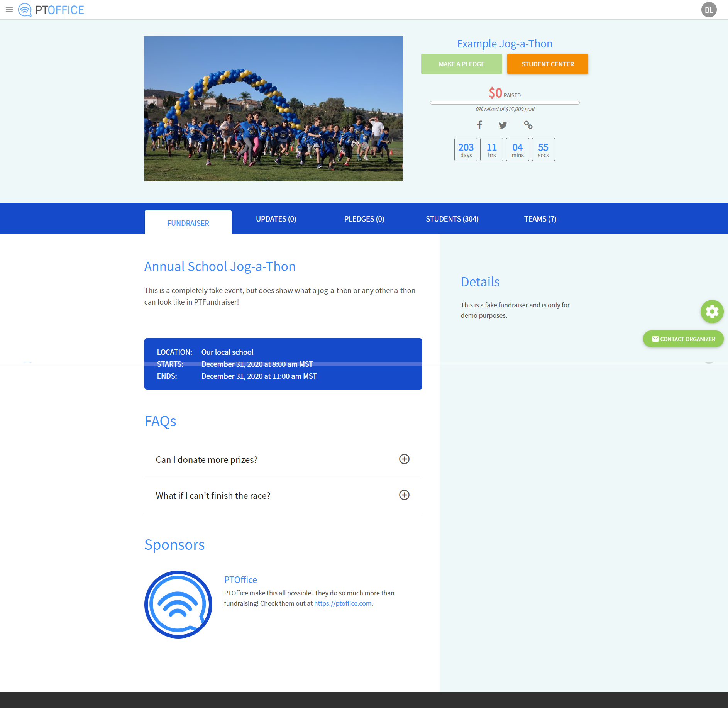Click the 'Details' heading
Viewport: 728px width, 708px height.
[x=480, y=282]
